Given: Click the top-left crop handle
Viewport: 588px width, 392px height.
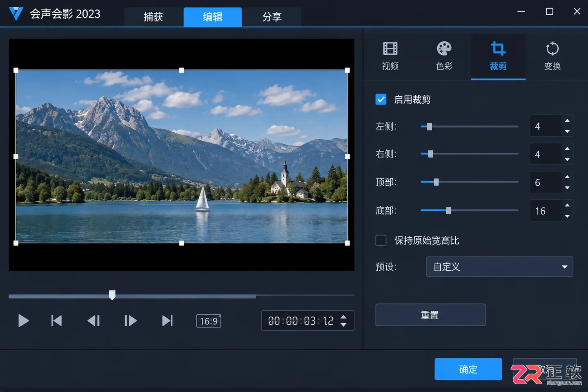Looking at the screenshot, I should point(16,70).
